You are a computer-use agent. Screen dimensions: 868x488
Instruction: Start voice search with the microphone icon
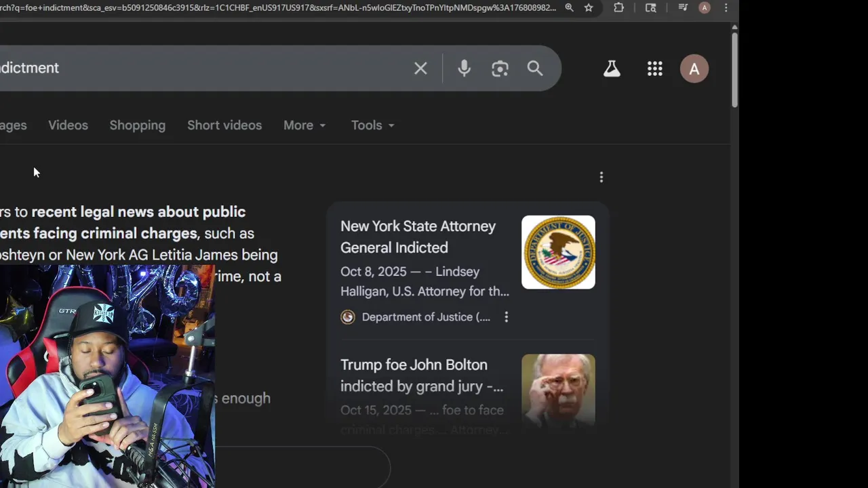pos(464,68)
